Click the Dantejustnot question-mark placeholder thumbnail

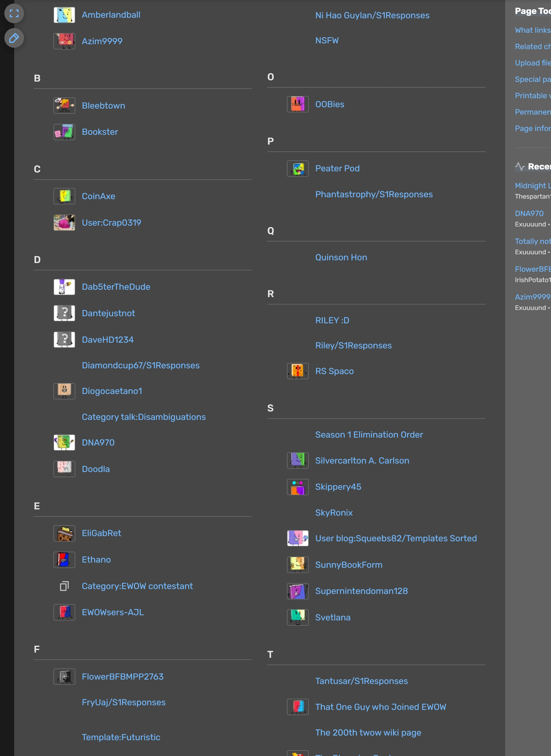click(x=64, y=313)
